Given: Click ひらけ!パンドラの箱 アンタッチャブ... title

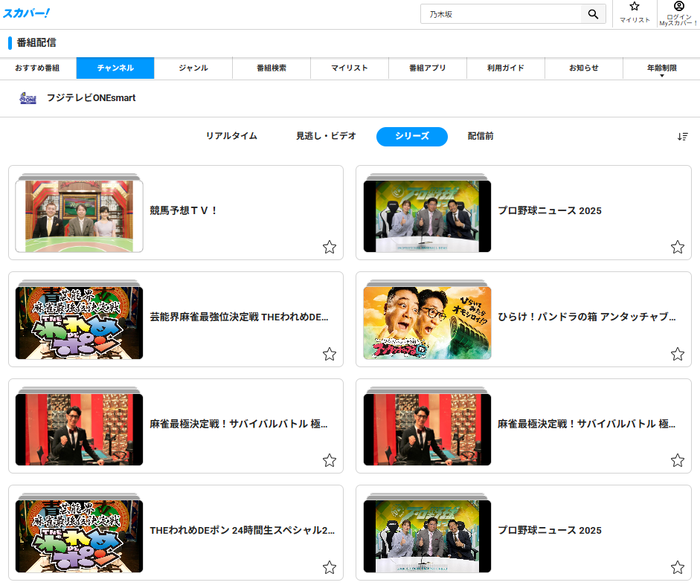Looking at the screenshot, I should tap(587, 317).
